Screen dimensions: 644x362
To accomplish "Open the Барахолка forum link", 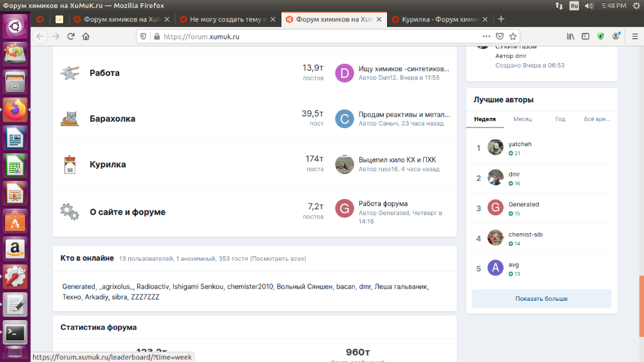I will (x=112, y=119).
